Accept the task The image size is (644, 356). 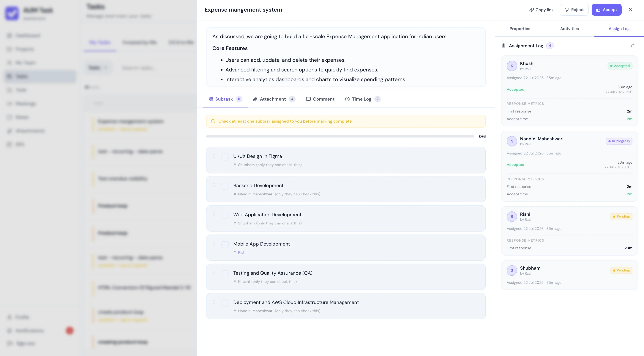pyautogui.click(x=607, y=10)
